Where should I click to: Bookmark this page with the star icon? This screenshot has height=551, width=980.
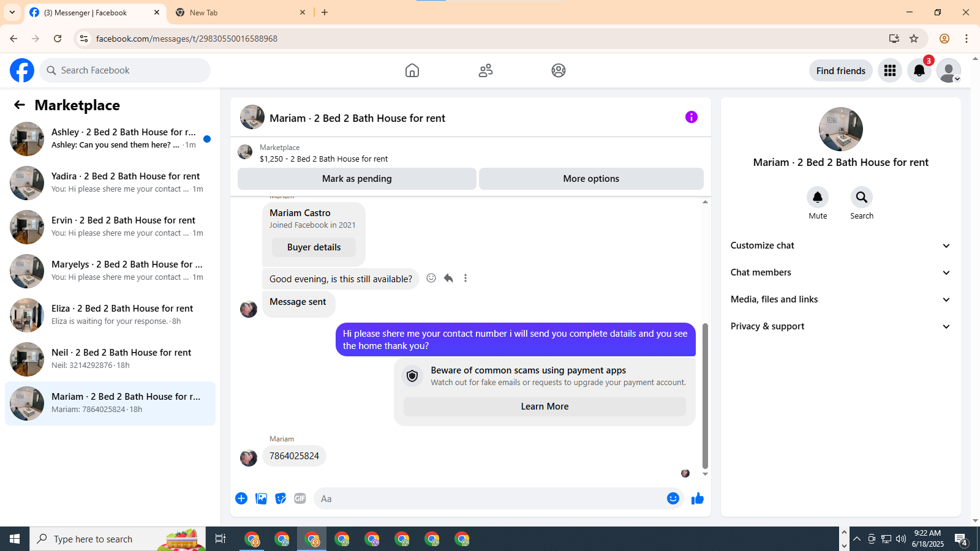(914, 39)
